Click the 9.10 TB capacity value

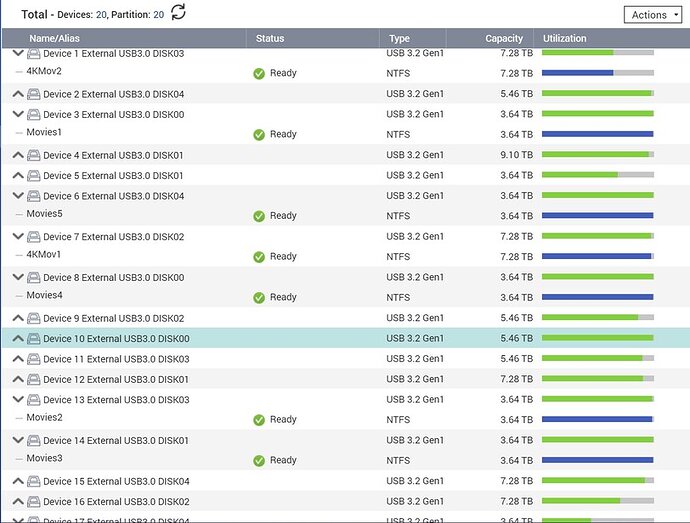tap(516, 155)
